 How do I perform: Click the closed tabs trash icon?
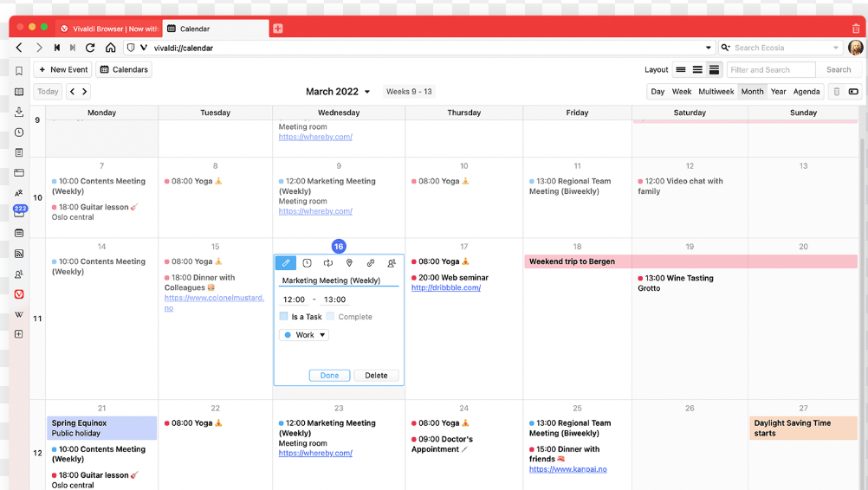point(856,29)
